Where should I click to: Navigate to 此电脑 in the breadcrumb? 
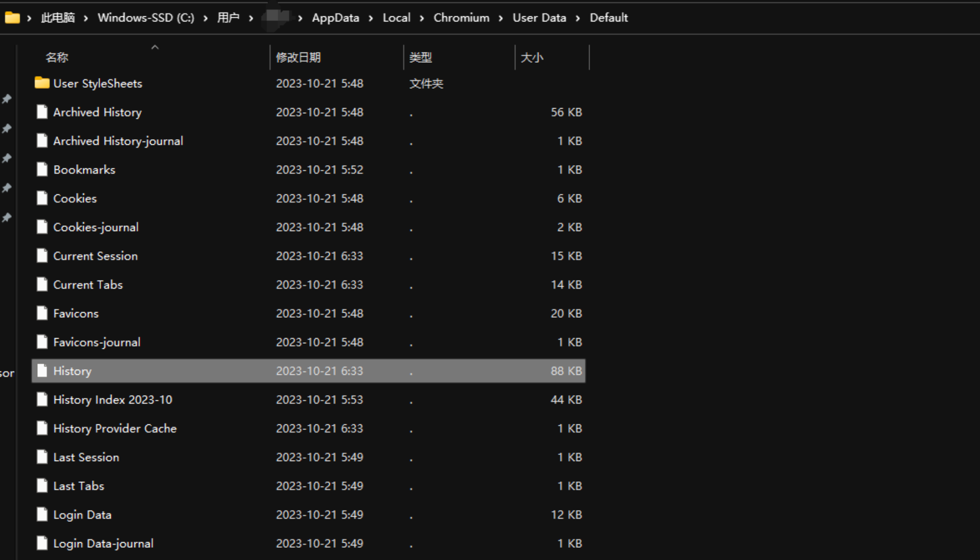(58, 18)
